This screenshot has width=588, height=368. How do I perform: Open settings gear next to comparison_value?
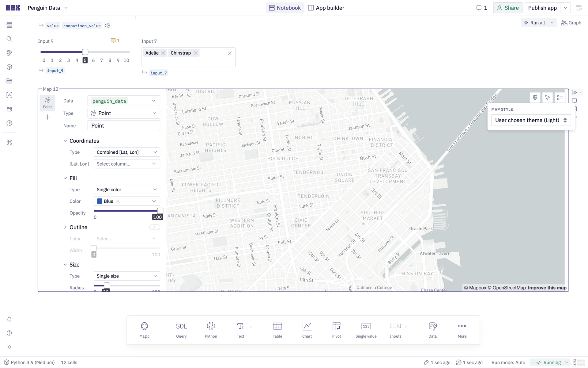point(107,26)
